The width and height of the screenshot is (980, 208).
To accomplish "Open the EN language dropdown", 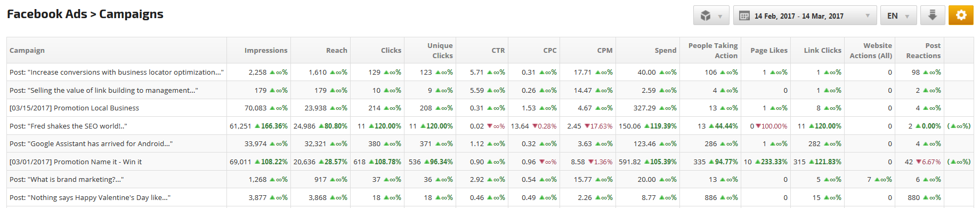I will point(898,15).
